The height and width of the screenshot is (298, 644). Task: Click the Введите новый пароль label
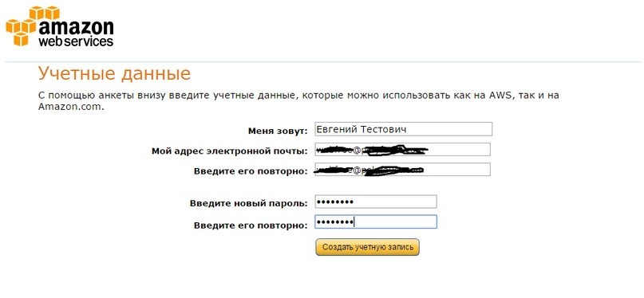(248, 203)
